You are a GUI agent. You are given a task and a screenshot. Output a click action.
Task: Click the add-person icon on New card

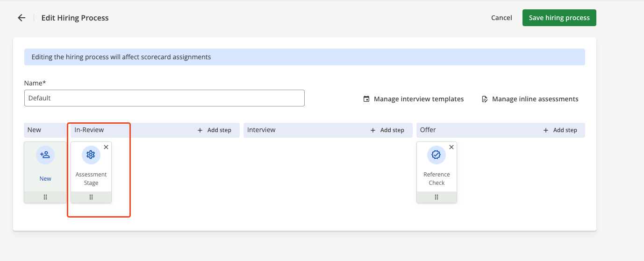coord(45,155)
